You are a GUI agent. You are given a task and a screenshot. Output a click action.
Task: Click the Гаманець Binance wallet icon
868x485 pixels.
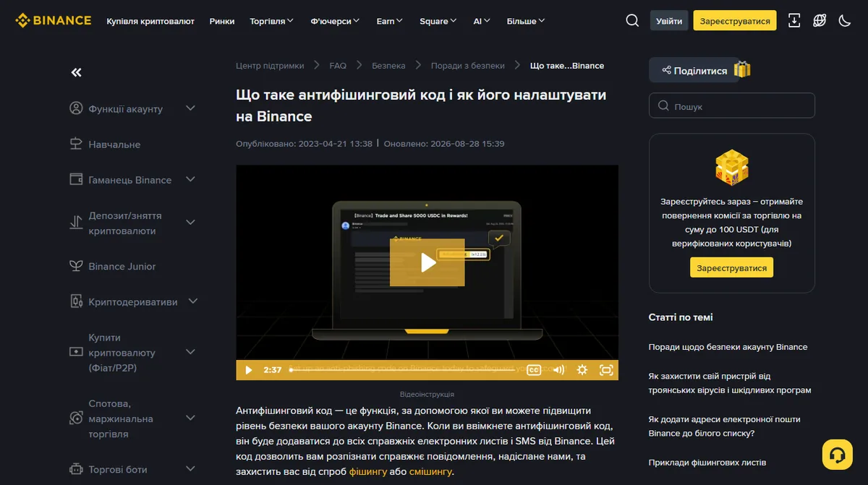tap(76, 179)
